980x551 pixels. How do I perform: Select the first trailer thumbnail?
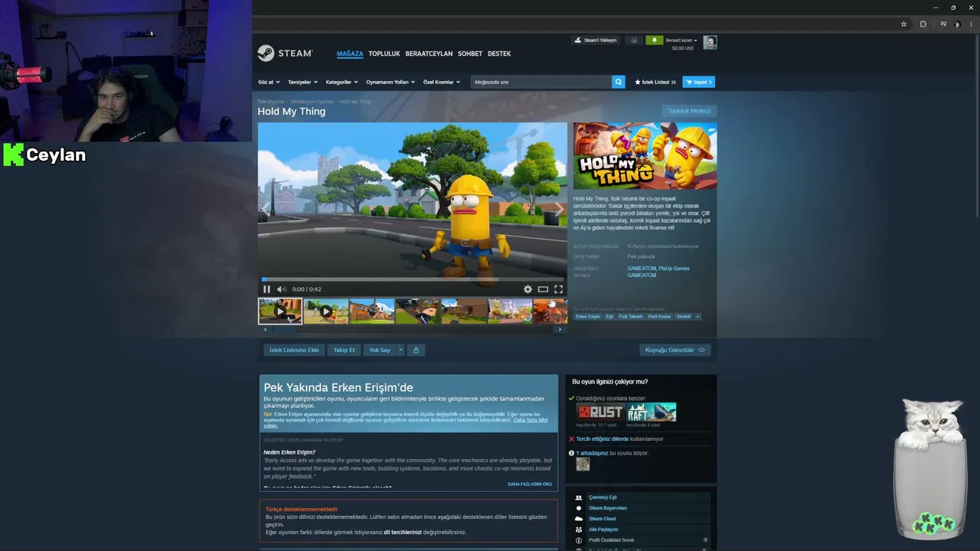[280, 311]
